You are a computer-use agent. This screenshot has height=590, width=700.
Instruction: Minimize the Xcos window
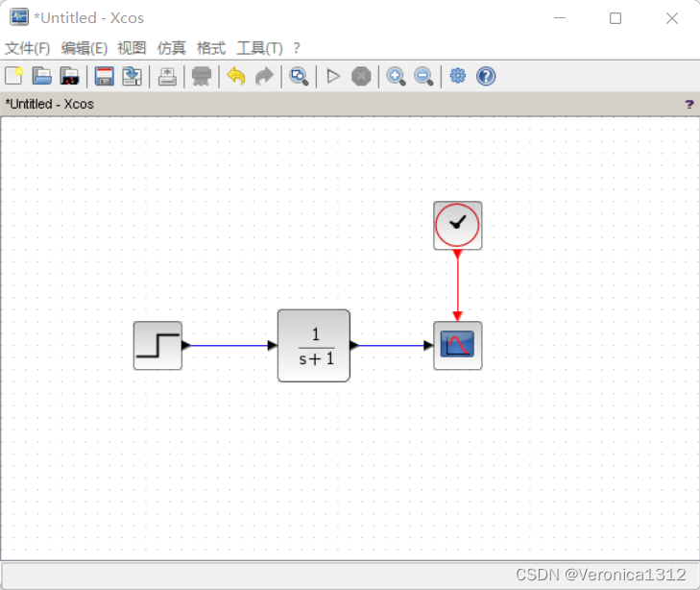click(560, 18)
